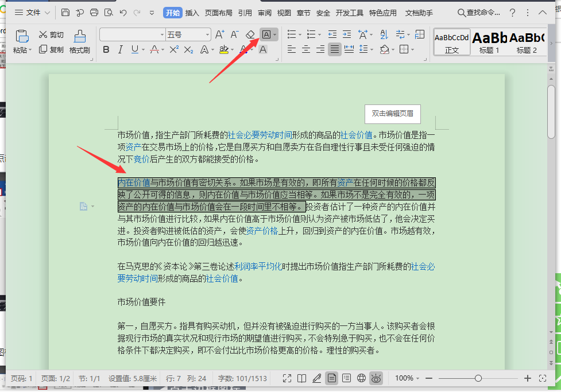
Task: Click the 查找命令 search box
Action: coord(479,13)
